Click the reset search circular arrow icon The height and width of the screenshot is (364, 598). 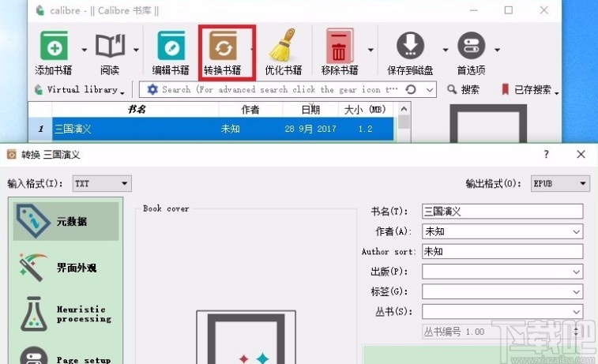[411, 89]
